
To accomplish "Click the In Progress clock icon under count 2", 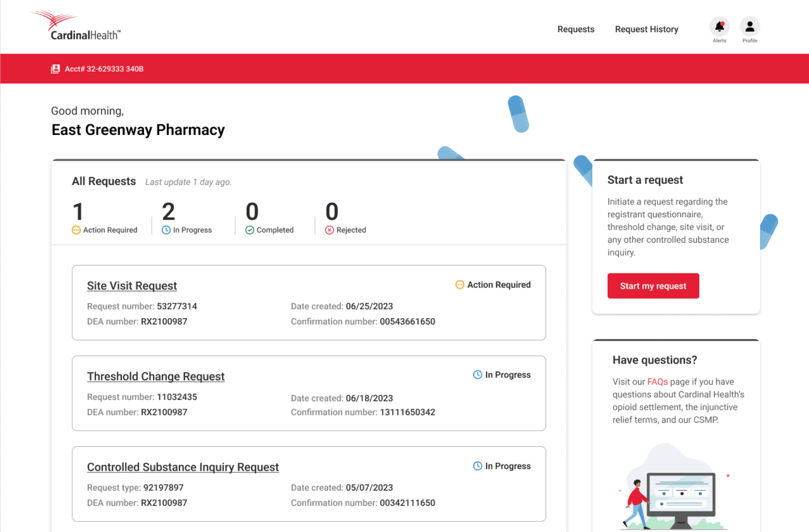I will tap(166, 230).
